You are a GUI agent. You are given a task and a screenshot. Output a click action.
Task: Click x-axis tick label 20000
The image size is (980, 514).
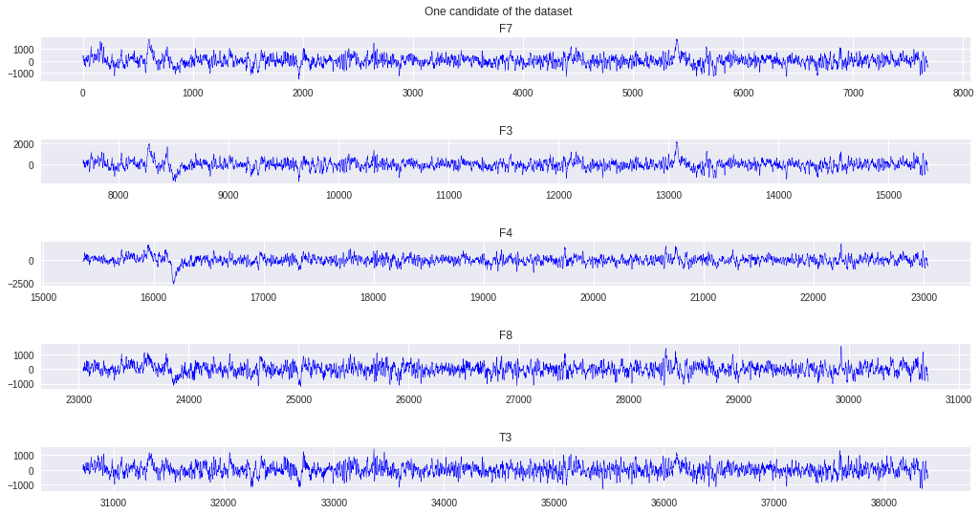click(x=593, y=297)
